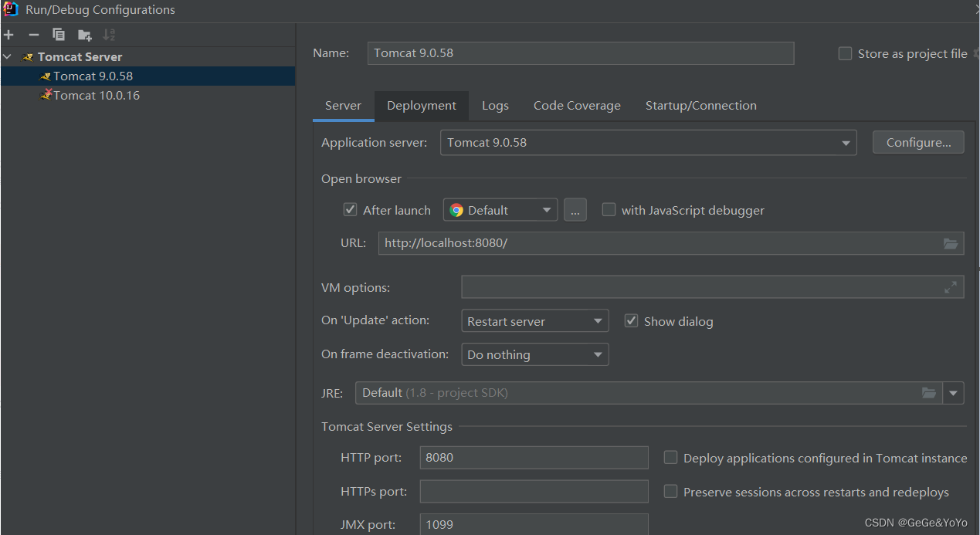The width and height of the screenshot is (980, 535).
Task: Enable with JavaScript debugger
Action: click(x=609, y=210)
